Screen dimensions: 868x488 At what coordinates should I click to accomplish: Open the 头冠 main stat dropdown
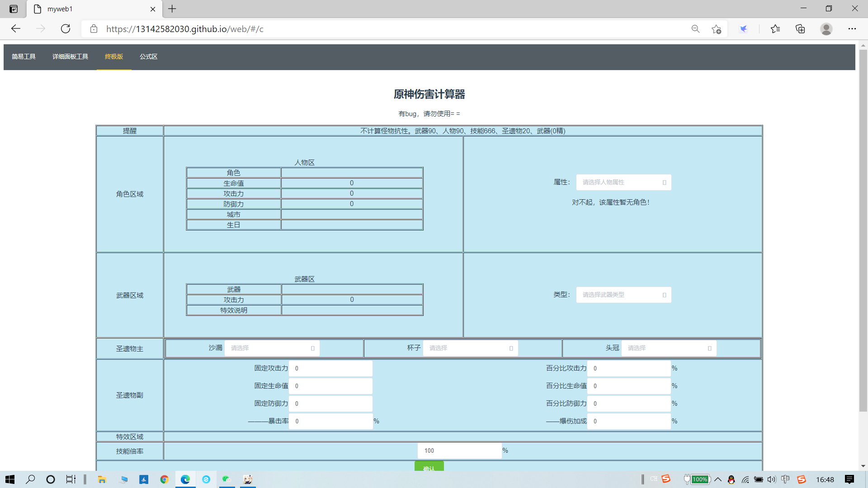pos(669,348)
